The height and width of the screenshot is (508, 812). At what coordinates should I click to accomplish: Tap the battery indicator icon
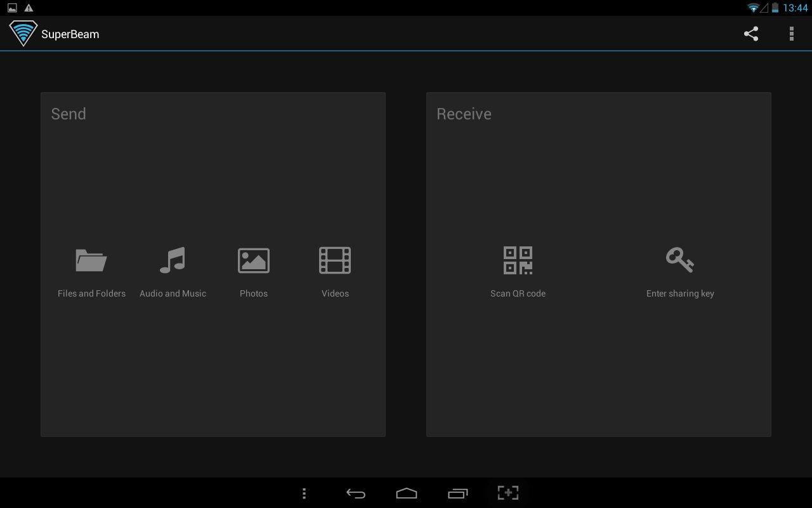point(775,8)
